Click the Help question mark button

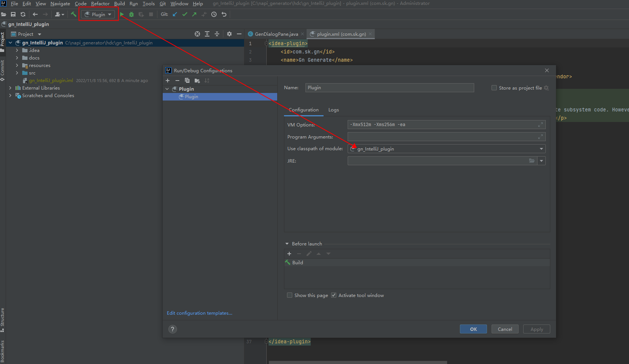click(x=173, y=329)
